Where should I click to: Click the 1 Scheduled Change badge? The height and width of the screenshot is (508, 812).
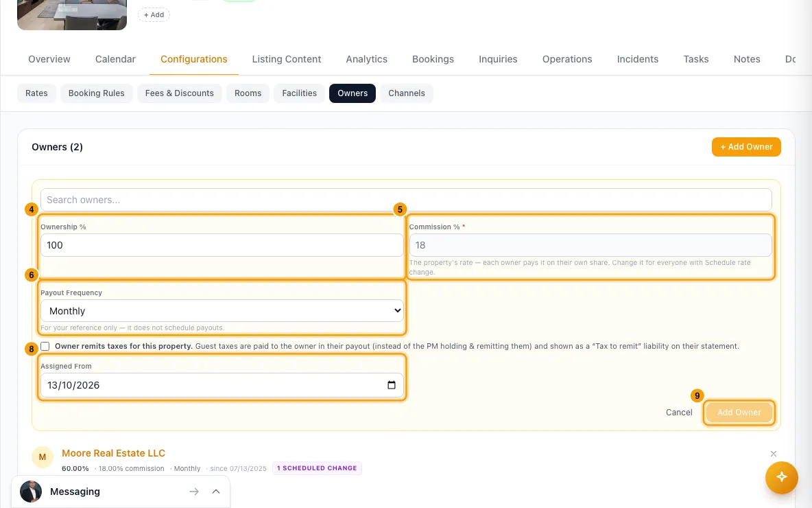pyautogui.click(x=317, y=468)
